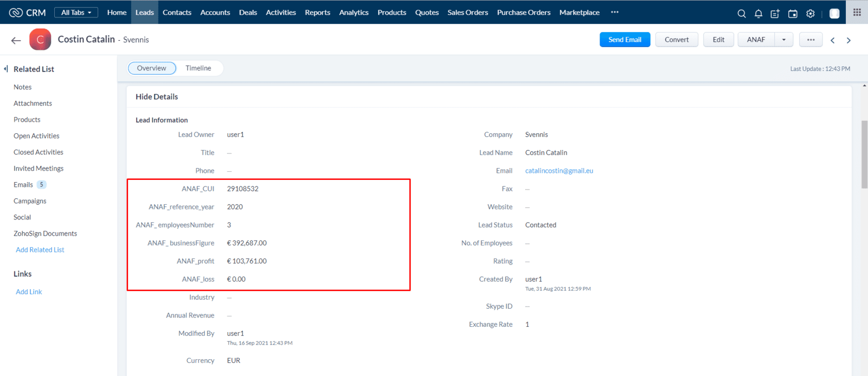Go to previous lead record arrow
This screenshot has height=376, width=868.
(832, 40)
